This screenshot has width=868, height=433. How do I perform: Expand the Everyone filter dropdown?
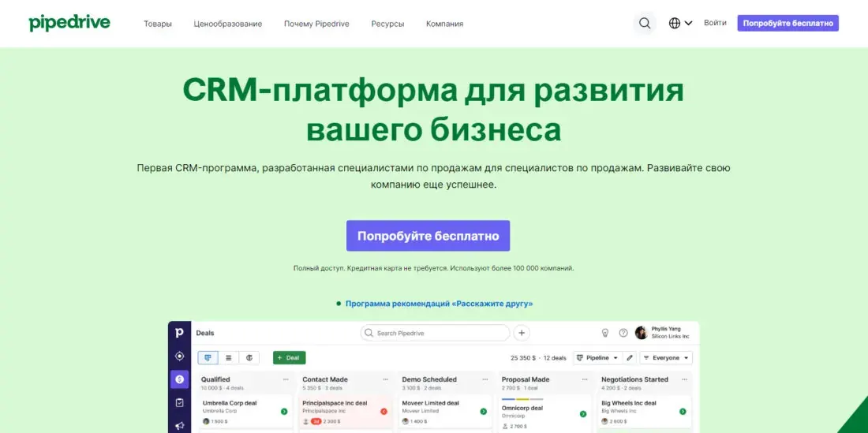point(666,358)
